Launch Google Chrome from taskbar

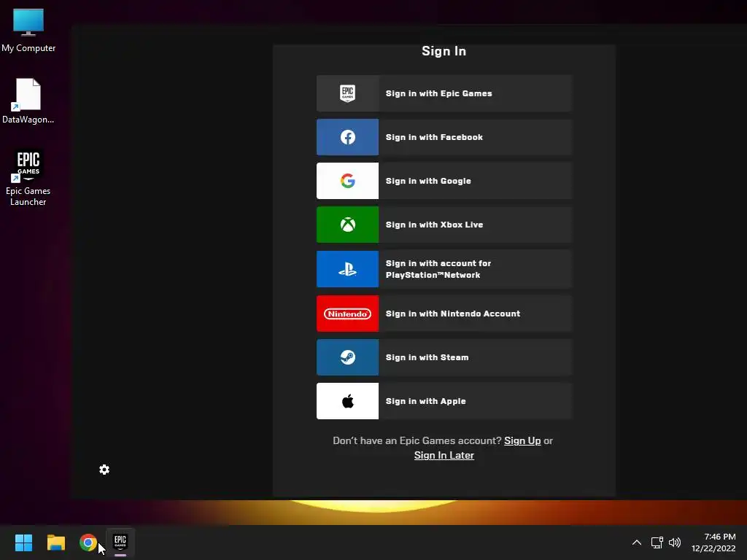point(88,542)
